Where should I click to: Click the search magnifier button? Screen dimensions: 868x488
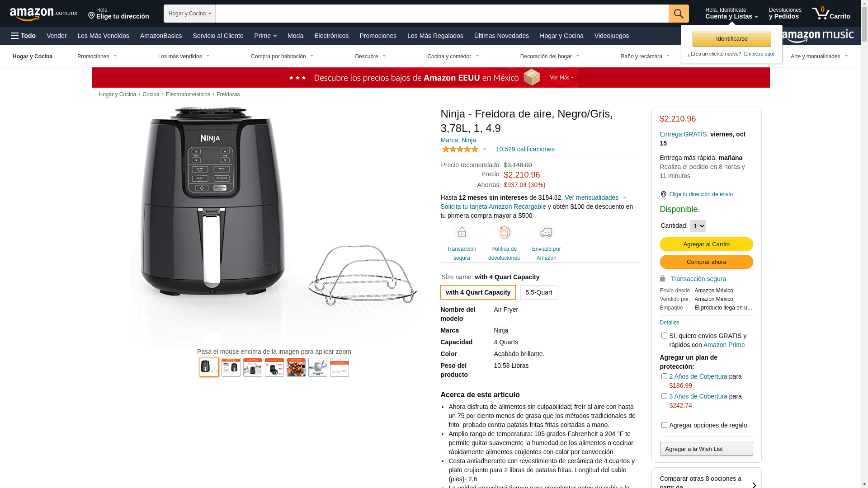point(679,14)
